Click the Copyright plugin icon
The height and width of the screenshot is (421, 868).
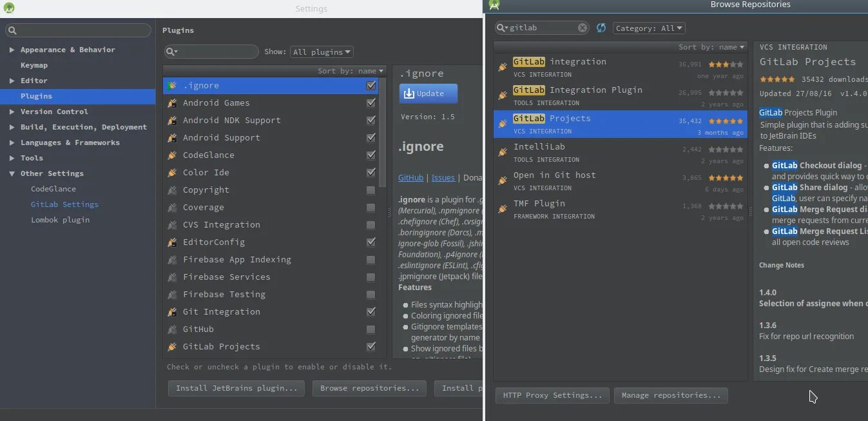[x=172, y=190]
